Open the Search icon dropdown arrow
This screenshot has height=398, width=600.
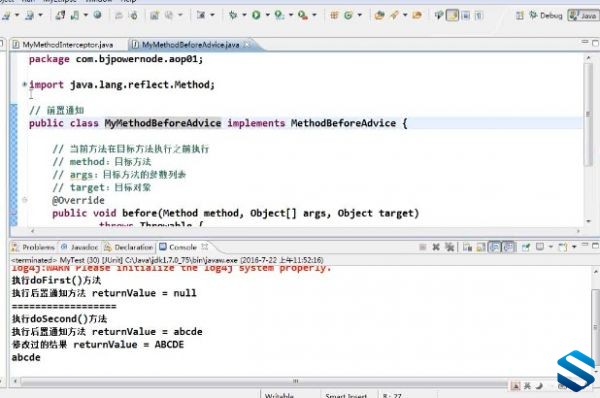point(405,15)
